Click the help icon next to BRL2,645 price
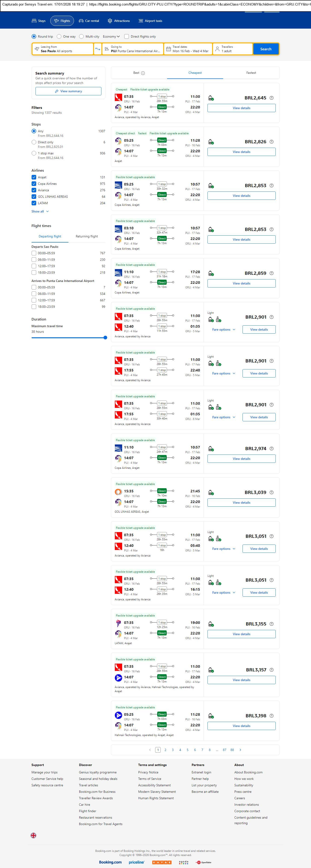The width and height of the screenshot is (311, 868). (x=272, y=98)
